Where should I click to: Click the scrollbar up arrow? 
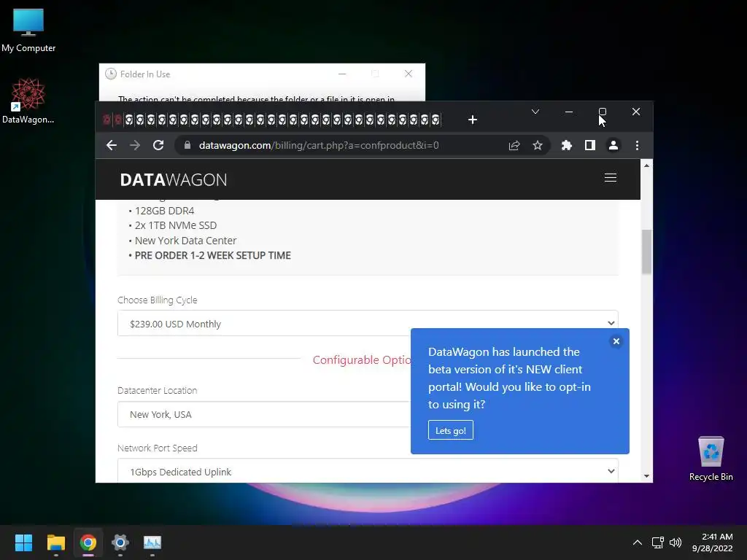tap(646, 166)
